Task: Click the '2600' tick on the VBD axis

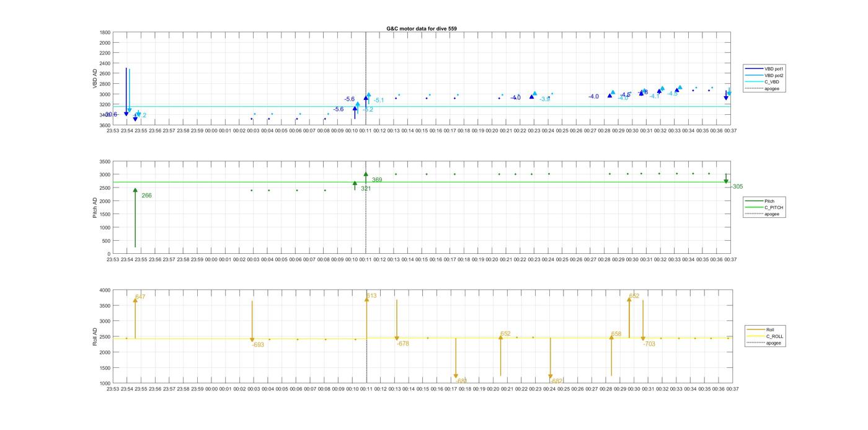Action: pyautogui.click(x=105, y=74)
